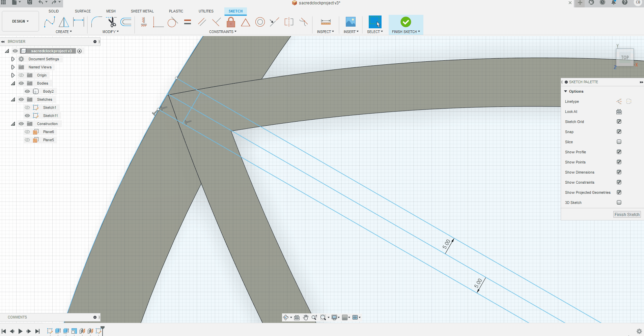
Task: Apply the Tangent constraint
Action: tap(172, 22)
